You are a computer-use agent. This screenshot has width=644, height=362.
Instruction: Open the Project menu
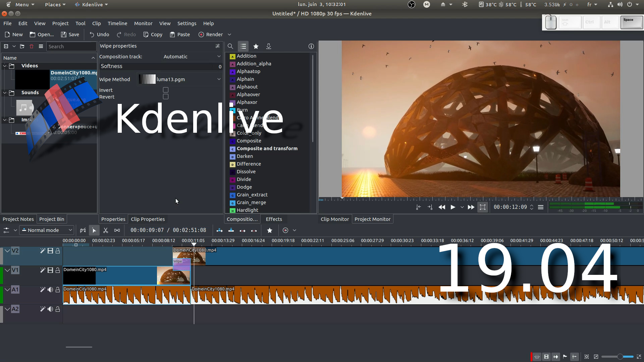[60, 23]
